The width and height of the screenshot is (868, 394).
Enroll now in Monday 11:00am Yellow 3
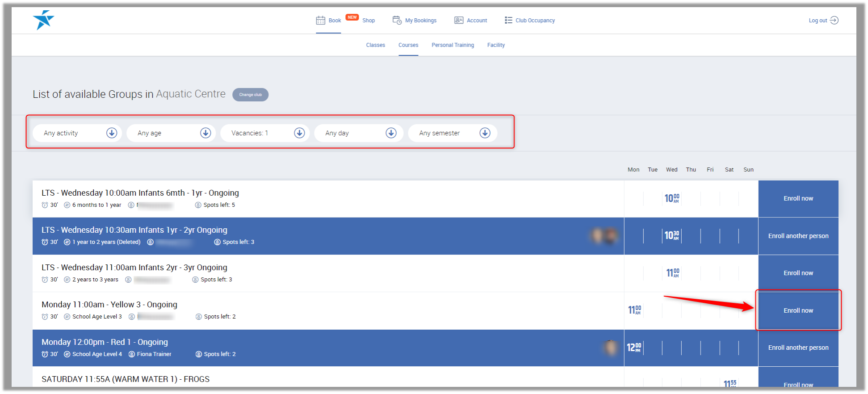pos(798,310)
